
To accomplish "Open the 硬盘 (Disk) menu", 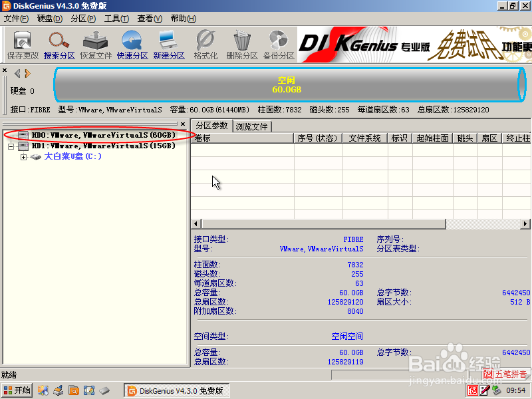I will coord(50,18).
